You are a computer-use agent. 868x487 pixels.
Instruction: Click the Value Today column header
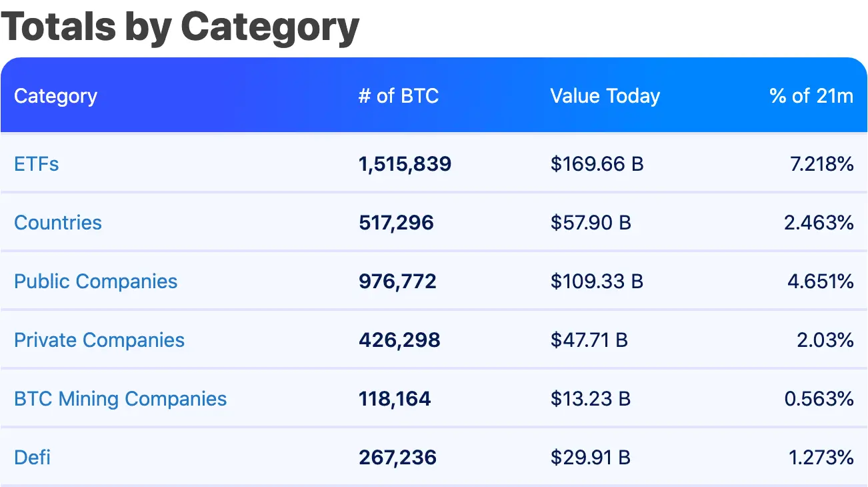(605, 96)
